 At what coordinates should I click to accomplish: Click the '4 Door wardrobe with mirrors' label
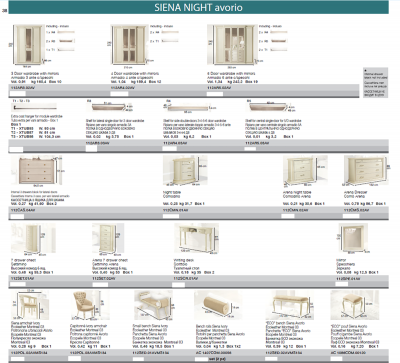click(135, 73)
